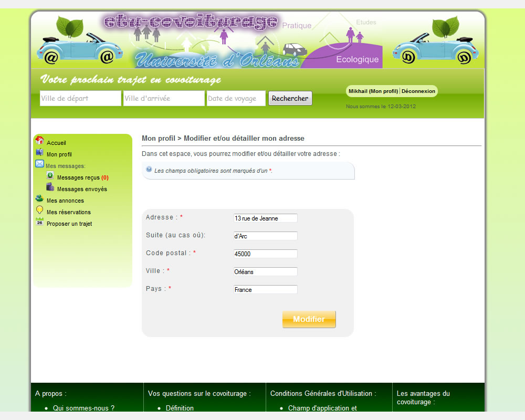The image size is (525, 420).
Task: Click the Suite (au cas où): label
Action: (175, 235)
